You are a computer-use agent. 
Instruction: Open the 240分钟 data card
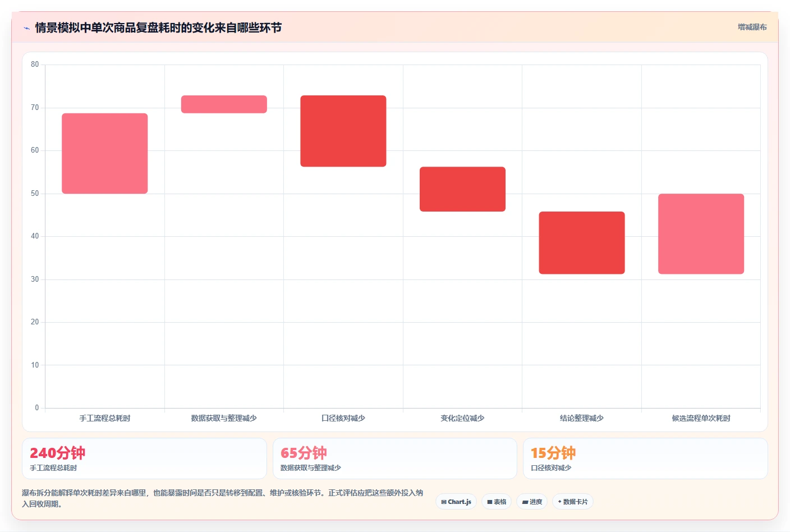144,458
